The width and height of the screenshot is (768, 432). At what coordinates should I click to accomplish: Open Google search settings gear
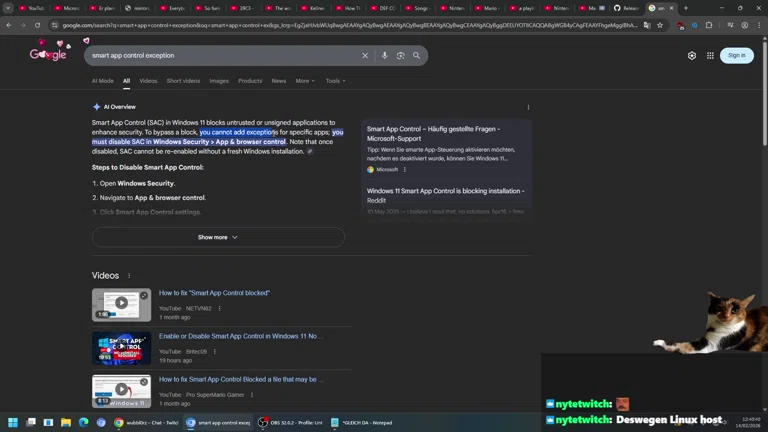[691, 56]
